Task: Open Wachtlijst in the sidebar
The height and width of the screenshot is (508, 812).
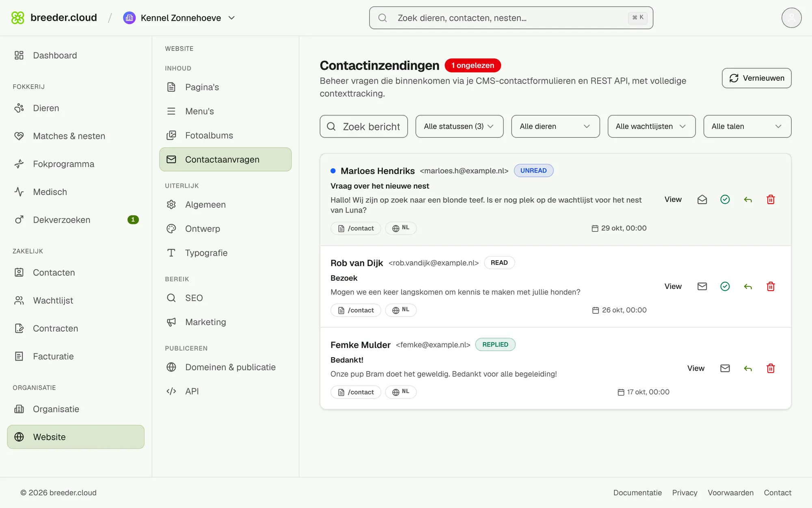Action: click(x=76, y=300)
